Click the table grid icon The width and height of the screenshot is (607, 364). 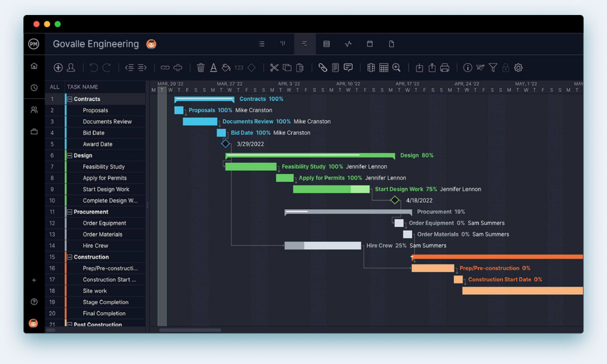pyautogui.click(x=384, y=68)
